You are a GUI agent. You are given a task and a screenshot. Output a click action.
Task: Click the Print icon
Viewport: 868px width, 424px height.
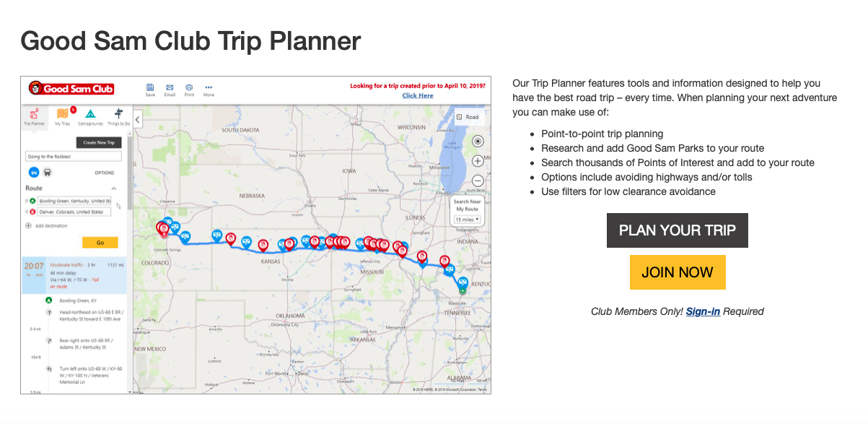point(189,87)
